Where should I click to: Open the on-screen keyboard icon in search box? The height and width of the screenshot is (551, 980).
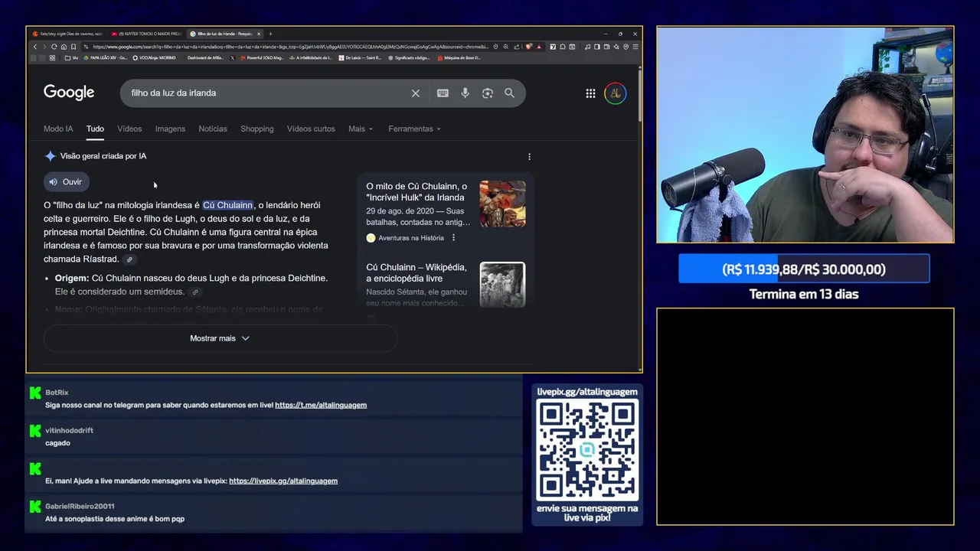[x=443, y=93]
